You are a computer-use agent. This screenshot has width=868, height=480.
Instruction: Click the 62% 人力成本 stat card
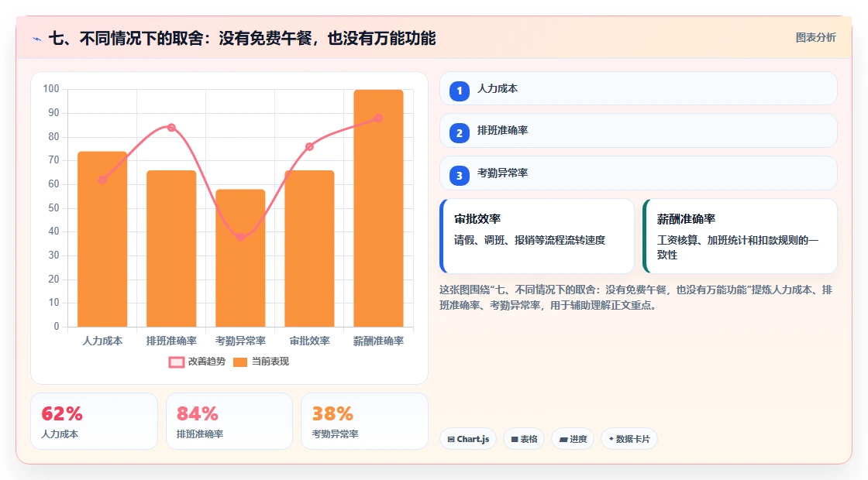click(94, 421)
